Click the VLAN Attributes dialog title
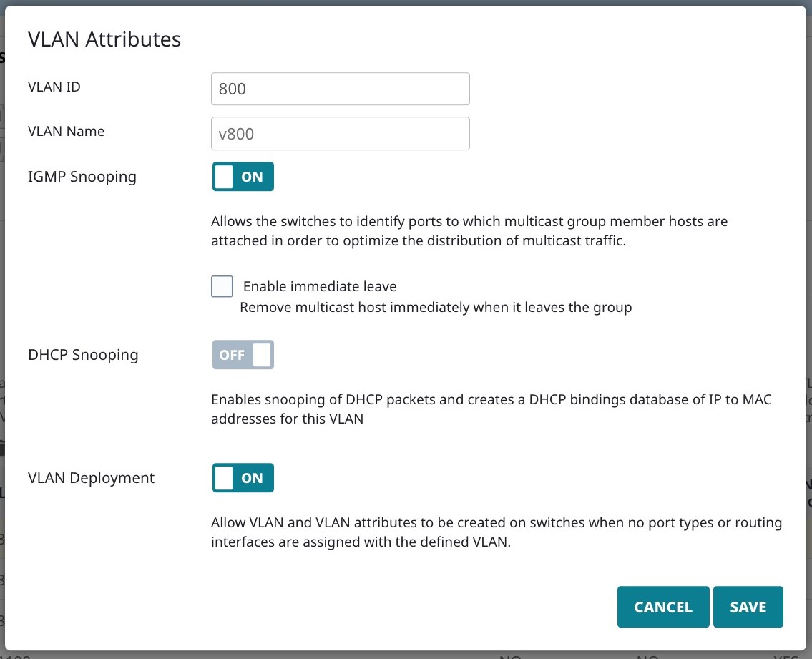812x659 pixels. (104, 39)
